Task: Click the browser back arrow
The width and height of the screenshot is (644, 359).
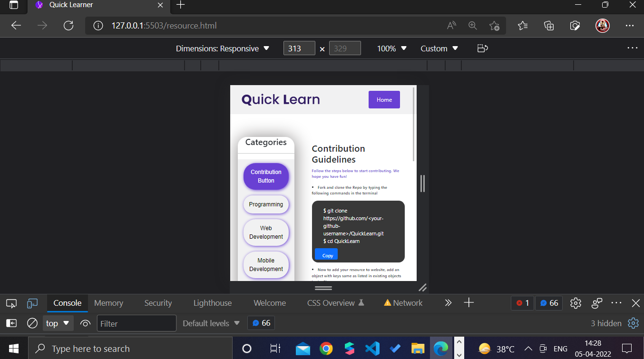Action: click(16, 26)
